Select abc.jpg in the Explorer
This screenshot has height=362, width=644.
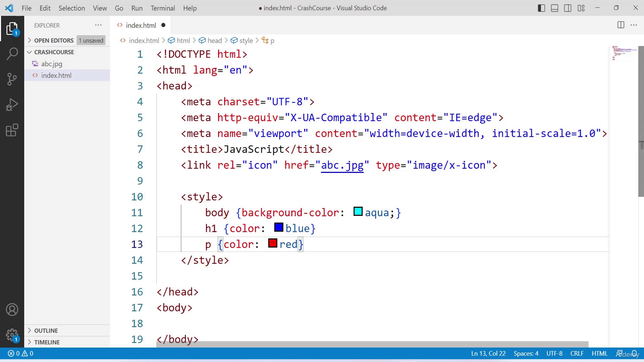pos(67,64)
